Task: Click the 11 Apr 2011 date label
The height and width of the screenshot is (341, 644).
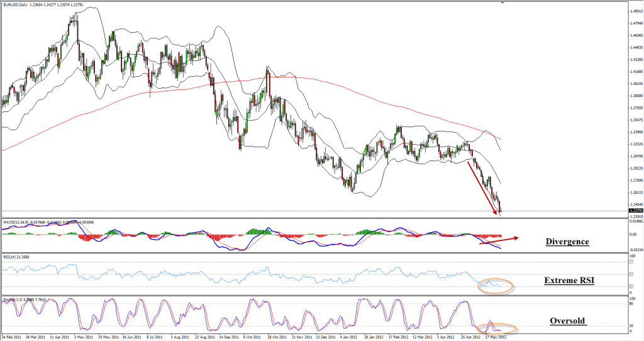Action: (x=60, y=337)
